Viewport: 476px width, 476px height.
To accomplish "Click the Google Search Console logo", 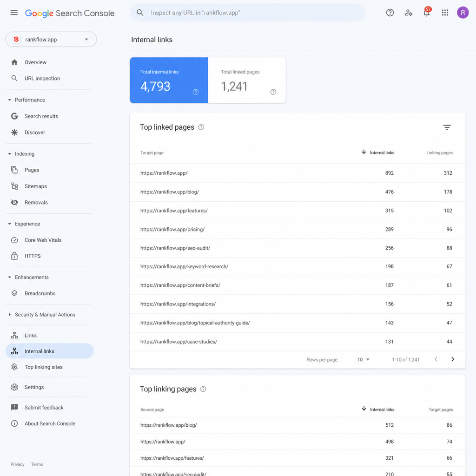I will pos(70,13).
